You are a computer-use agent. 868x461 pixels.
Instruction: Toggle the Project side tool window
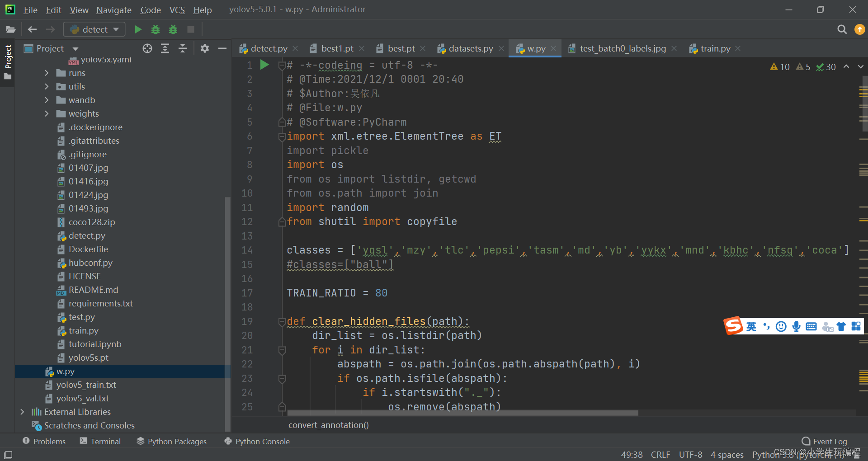(x=8, y=62)
